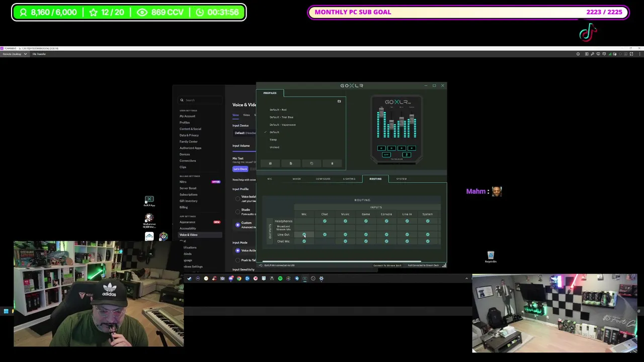Screen dimensions: 644x362
Task: Select the 'Default - Teal Blue' profile
Action: click(281, 117)
